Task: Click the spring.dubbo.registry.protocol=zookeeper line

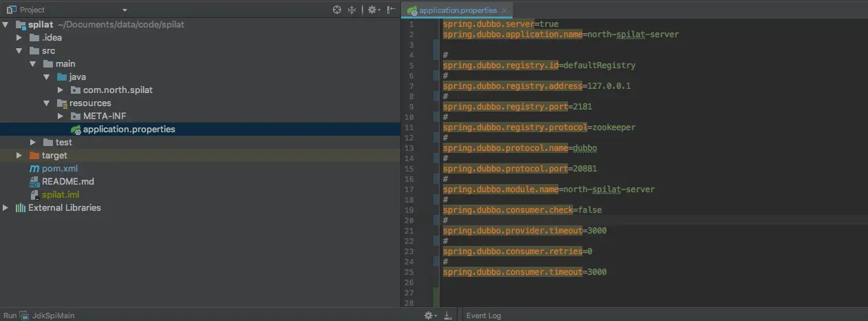Action: (x=539, y=127)
